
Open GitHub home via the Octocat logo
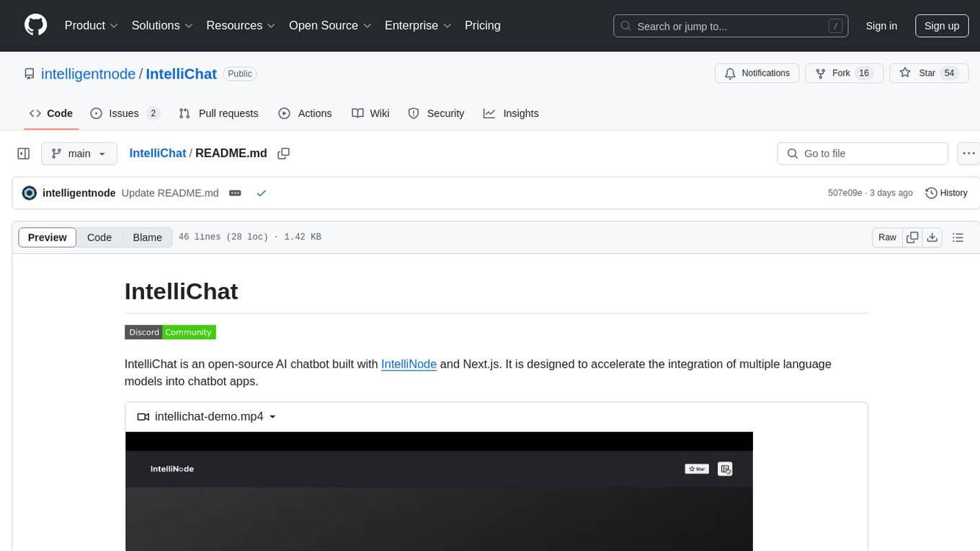tap(36, 25)
